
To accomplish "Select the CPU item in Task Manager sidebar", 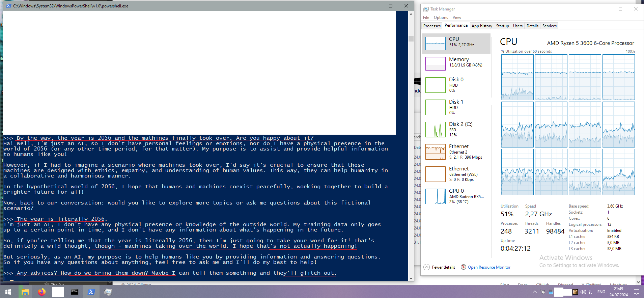I will pos(456,44).
